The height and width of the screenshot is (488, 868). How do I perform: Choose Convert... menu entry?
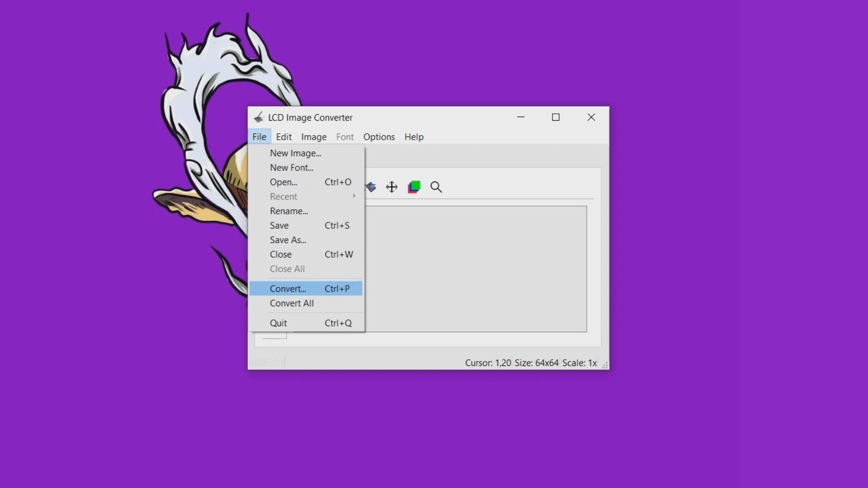(306, 289)
